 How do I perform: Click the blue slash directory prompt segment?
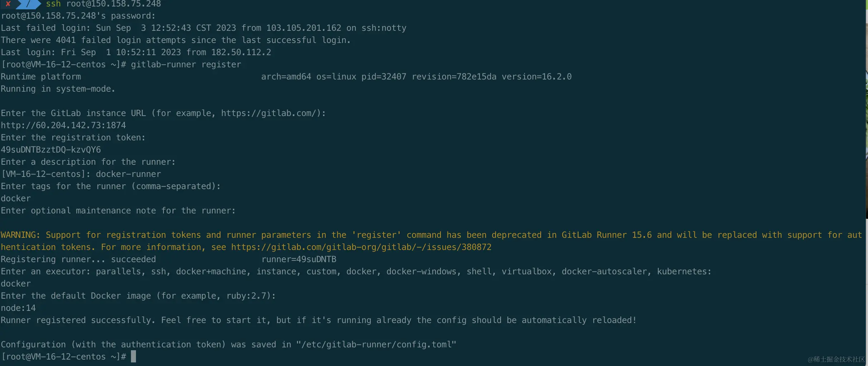(x=28, y=4)
